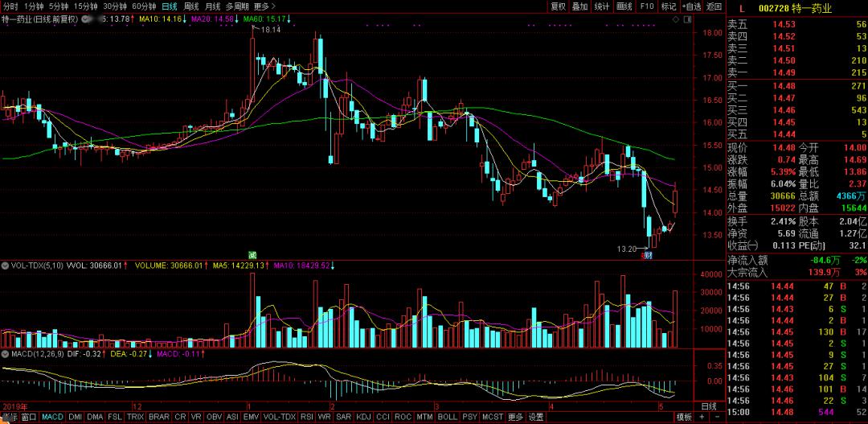Switch to 月线 monthly chart
Screen dimensions: 868x424
(212, 6)
